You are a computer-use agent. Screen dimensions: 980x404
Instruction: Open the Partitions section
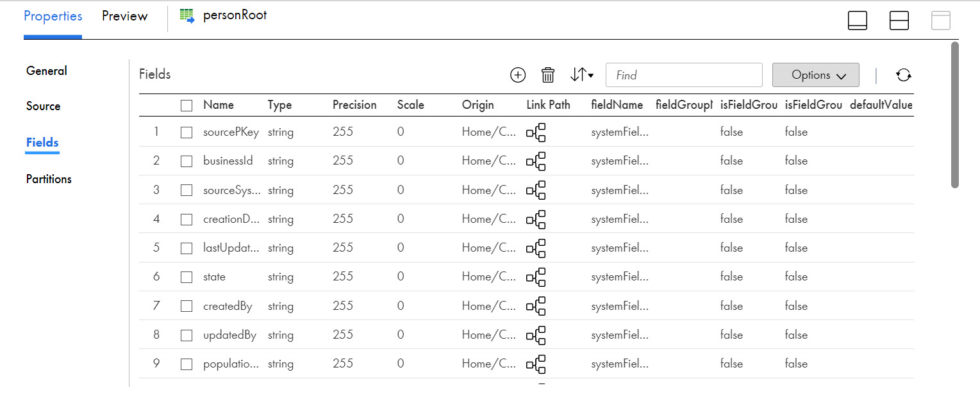(x=49, y=179)
